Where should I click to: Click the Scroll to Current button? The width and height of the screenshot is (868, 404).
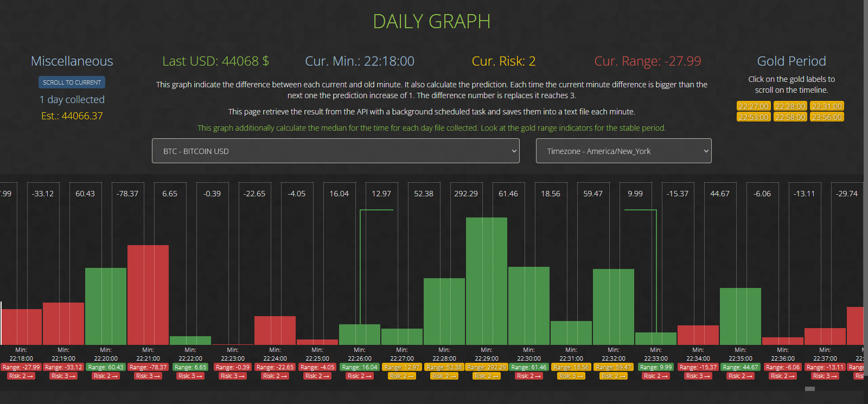(x=72, y=82)
